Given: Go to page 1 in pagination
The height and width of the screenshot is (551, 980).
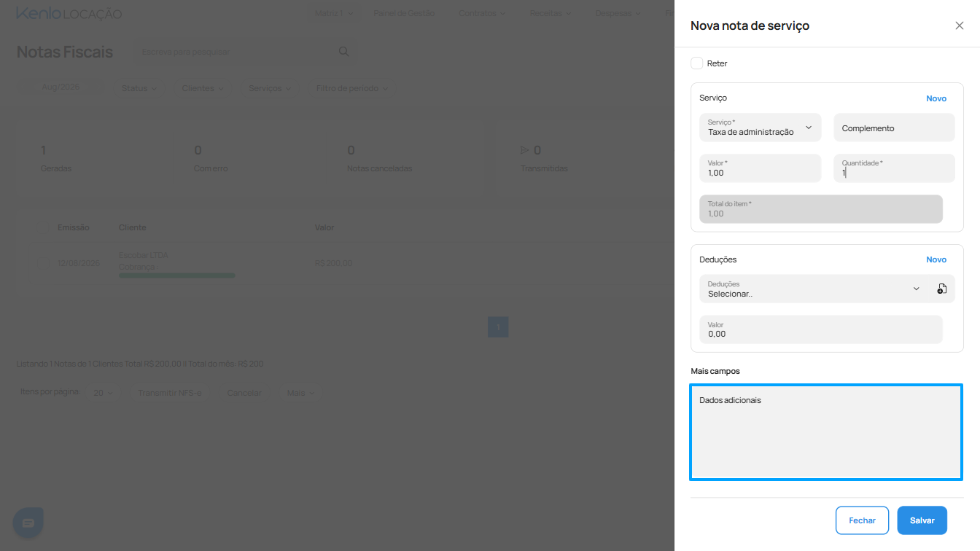Looking at the screenshot, I should 498,327.
